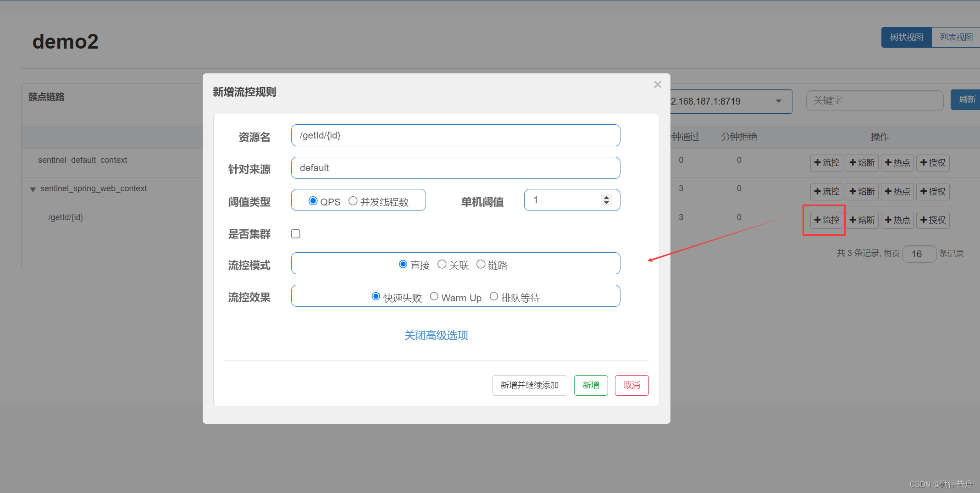Add 熔断 for /getId/{id} row

coord(862,220)
